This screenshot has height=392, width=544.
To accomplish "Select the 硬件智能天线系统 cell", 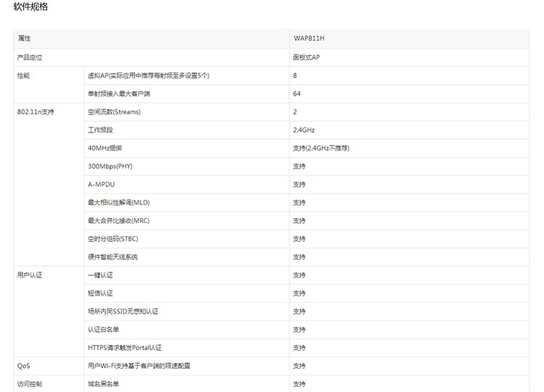I will coord(186,257).
